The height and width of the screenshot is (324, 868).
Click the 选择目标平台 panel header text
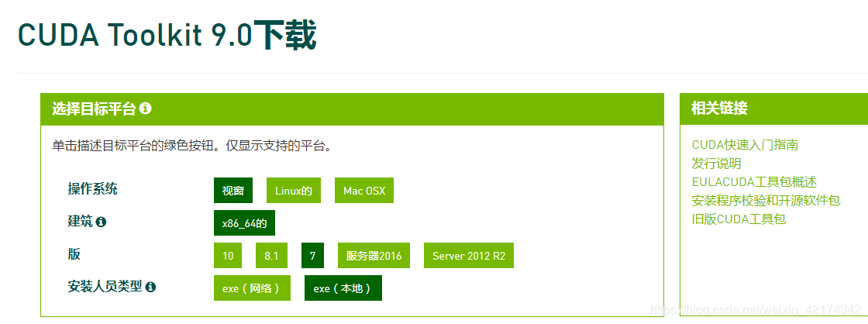[94, 109]
